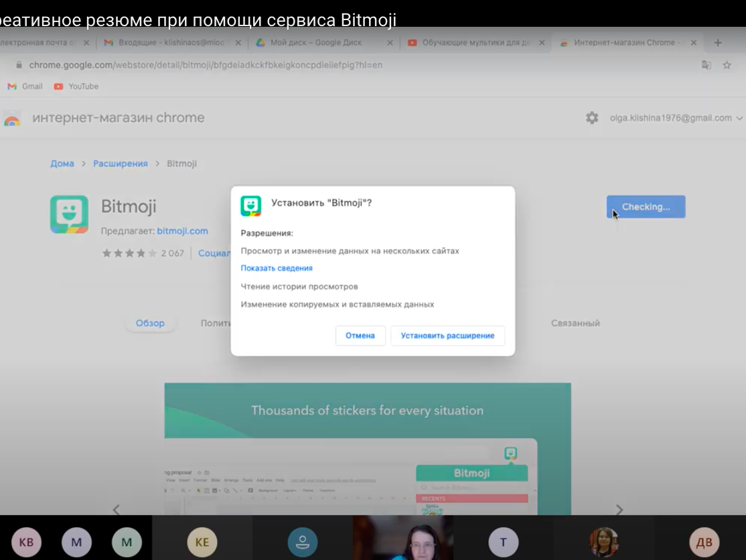This screenshot has width=746, height=560.
Task: Select the Обзор tab
Action: tap(150, 323)
